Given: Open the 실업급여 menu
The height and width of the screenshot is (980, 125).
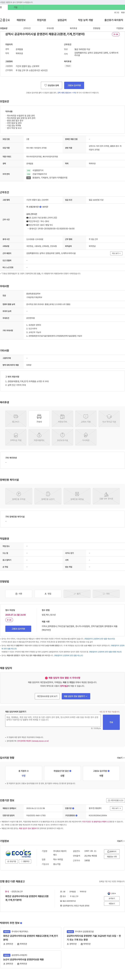Looking at the screenshot, I should [x=62, y=20].
